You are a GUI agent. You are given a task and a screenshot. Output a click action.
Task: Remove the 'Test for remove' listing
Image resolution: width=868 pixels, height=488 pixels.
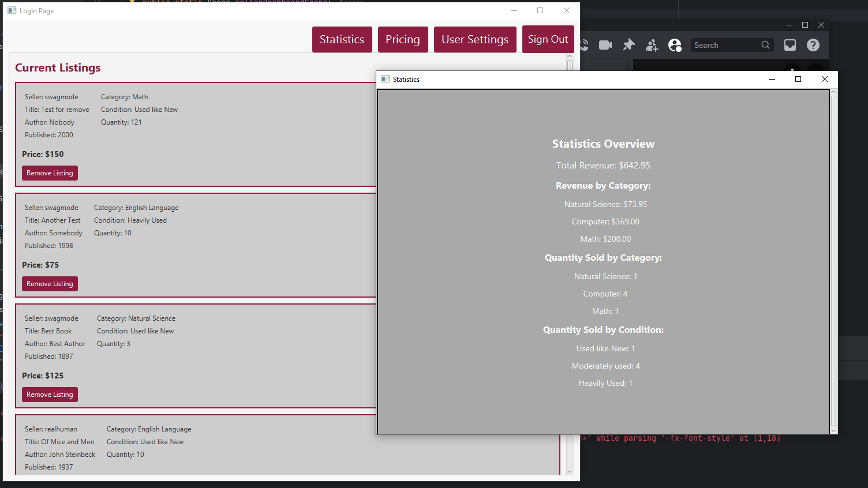50,173
